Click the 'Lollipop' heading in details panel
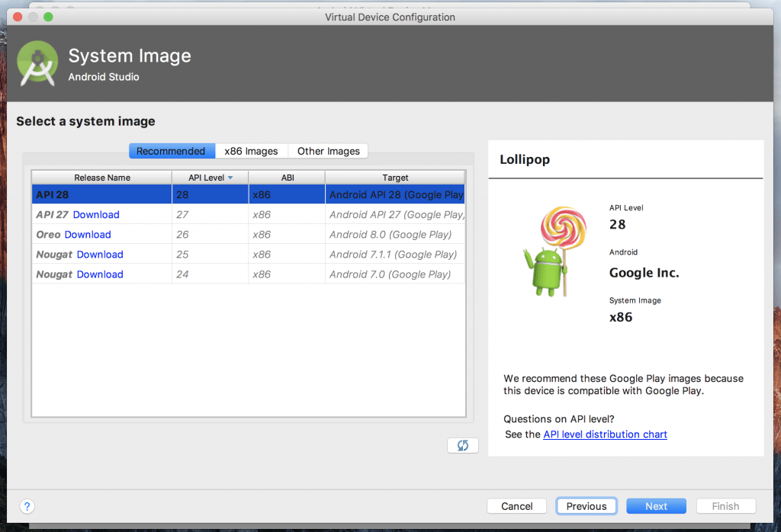Screen dimensions: 781x532 point(525,160)
